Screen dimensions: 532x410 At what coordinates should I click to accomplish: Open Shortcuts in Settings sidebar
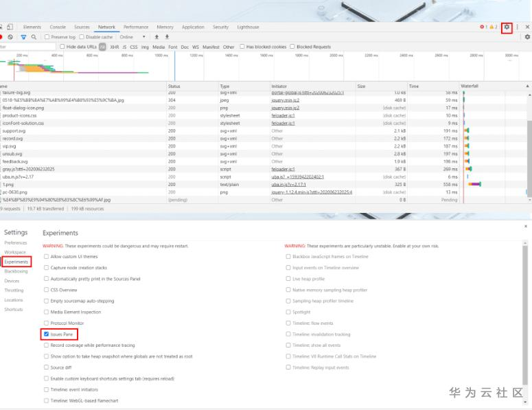click(14, 310)
